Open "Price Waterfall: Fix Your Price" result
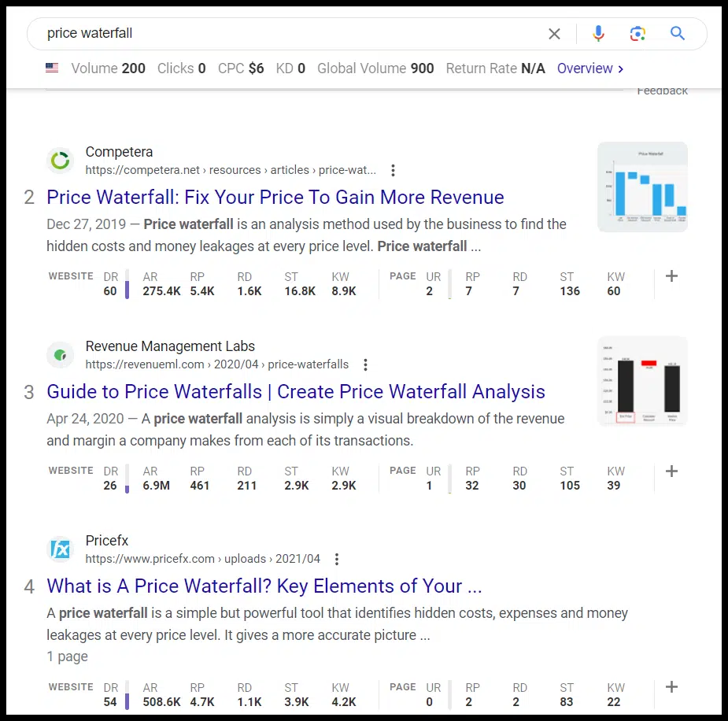 [275, 197]
